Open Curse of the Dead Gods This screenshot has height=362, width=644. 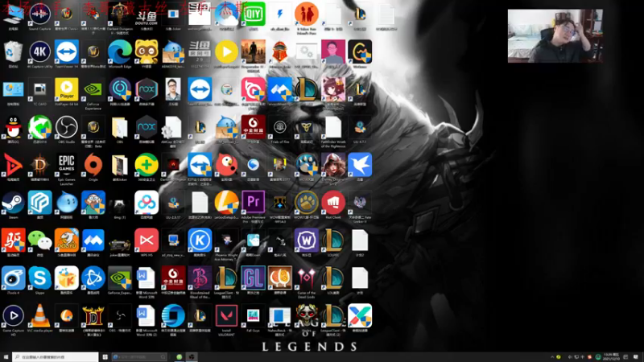[307, 281]
